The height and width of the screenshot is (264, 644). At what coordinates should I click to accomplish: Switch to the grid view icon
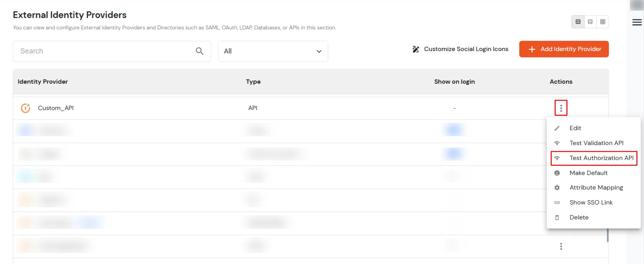pyautogui.click(x=602, y=22)
